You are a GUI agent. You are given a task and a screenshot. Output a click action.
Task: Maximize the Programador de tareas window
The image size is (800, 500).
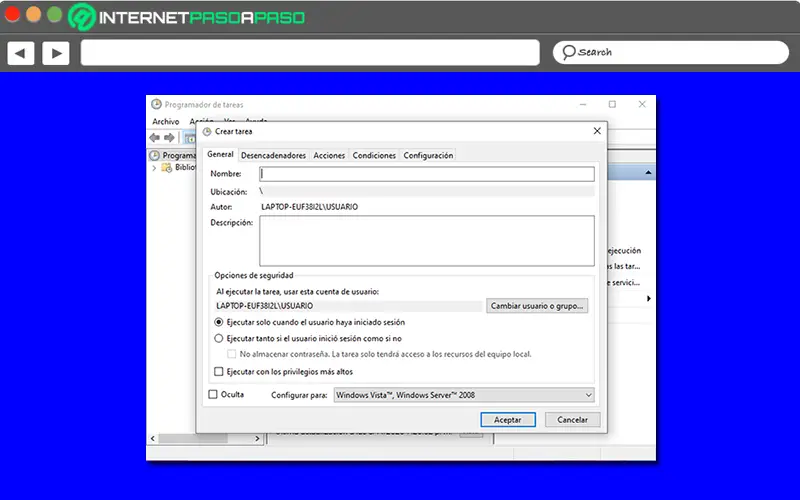point(612,104)
